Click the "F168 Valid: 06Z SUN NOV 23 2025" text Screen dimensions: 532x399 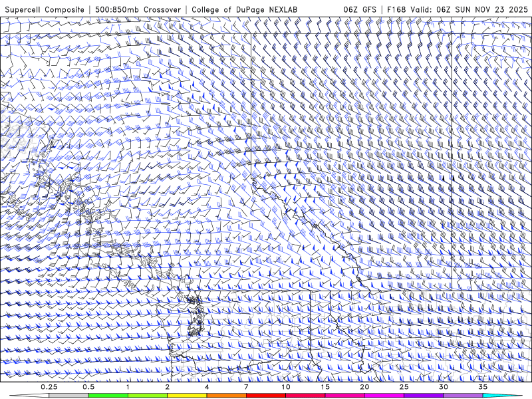tap(458, 9)
